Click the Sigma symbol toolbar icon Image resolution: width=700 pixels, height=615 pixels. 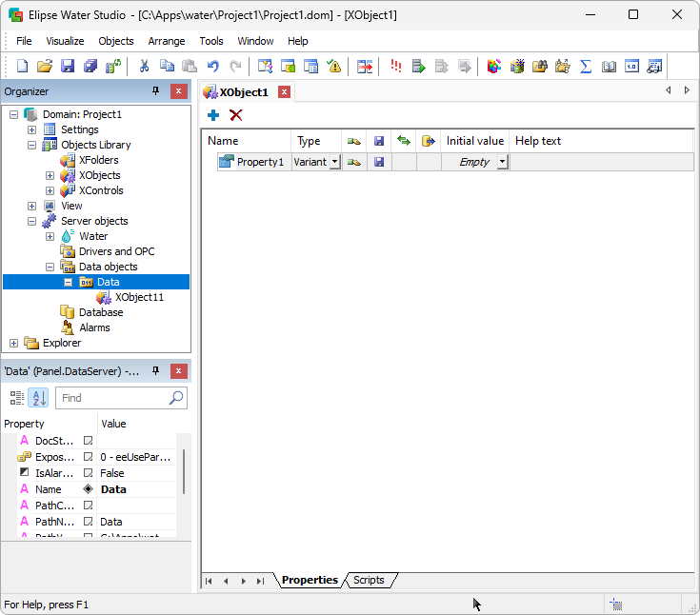[x=586, y=67]
